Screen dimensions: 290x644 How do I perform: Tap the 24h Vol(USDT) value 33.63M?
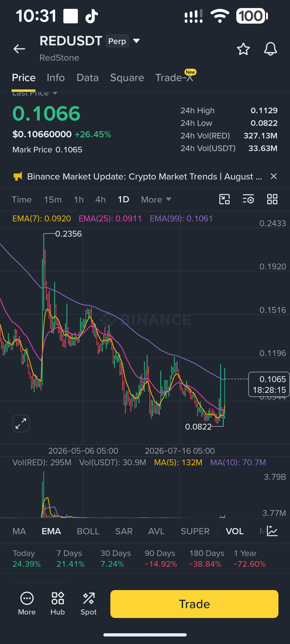(263, 148)
